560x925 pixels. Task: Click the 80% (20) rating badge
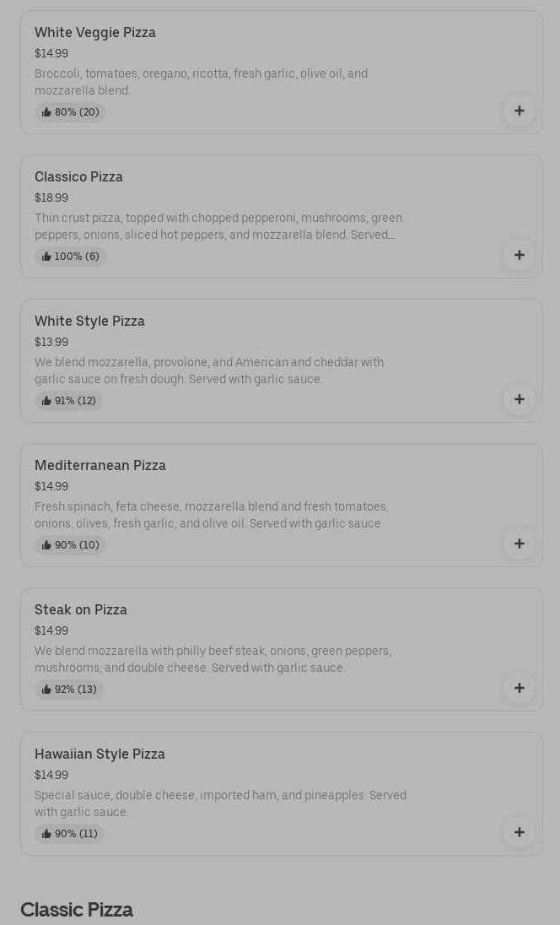(70, 112)
